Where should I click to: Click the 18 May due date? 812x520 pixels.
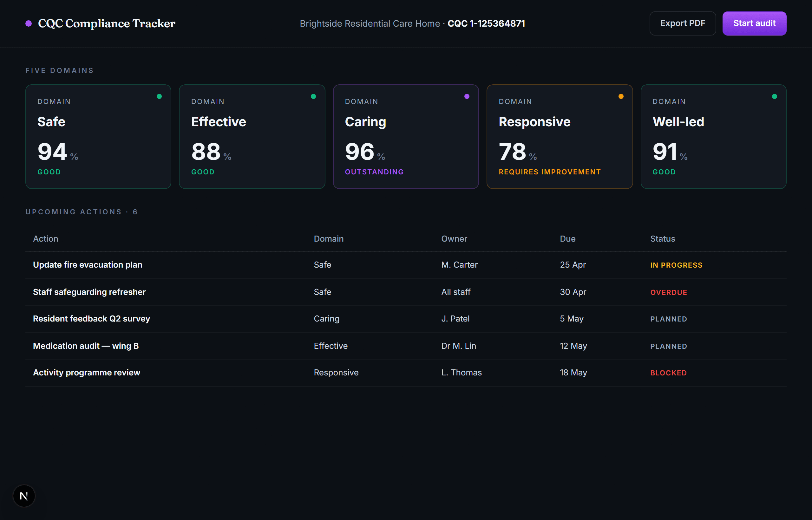(x=573, y=373)
